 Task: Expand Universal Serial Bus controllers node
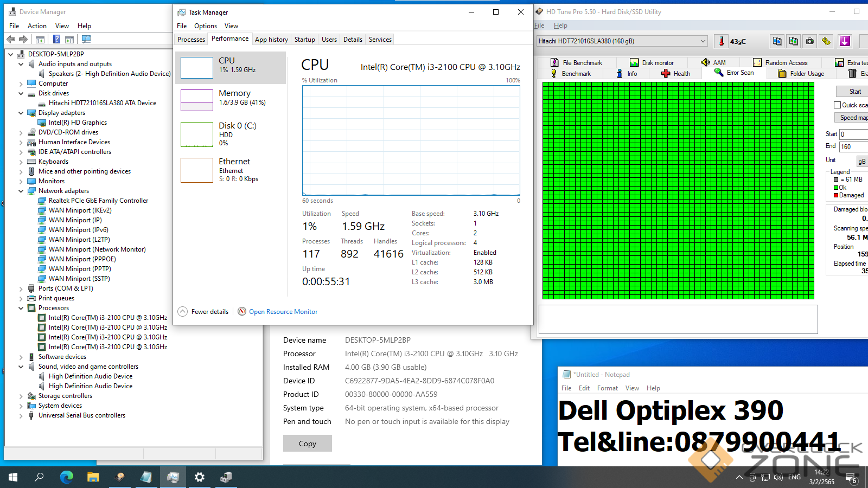[21, 415]
